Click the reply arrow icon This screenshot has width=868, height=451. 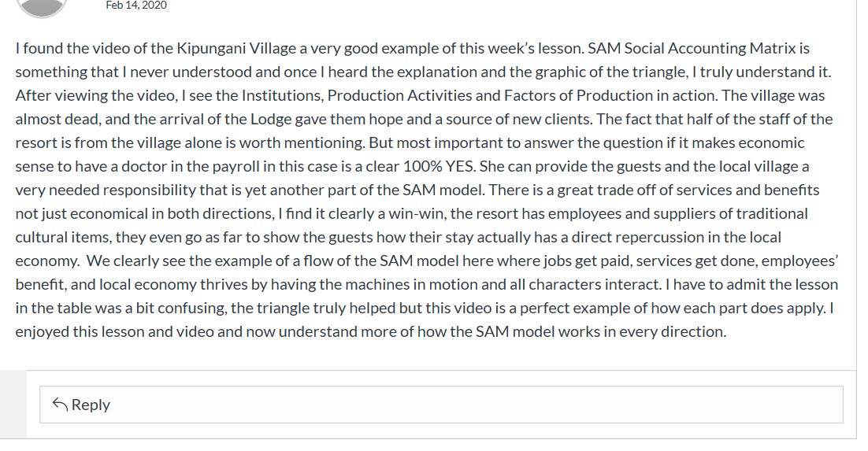pos(59,405)
